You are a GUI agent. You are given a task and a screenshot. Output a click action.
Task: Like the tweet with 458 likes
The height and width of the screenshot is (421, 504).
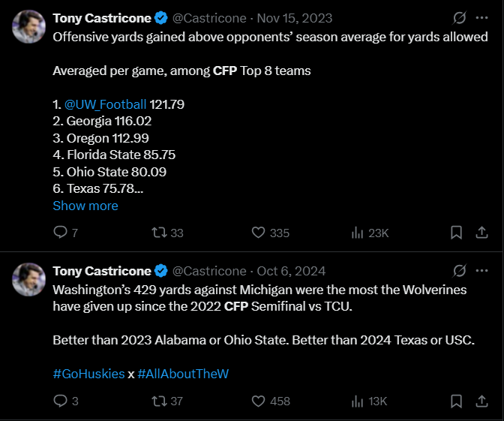(258, 401)
